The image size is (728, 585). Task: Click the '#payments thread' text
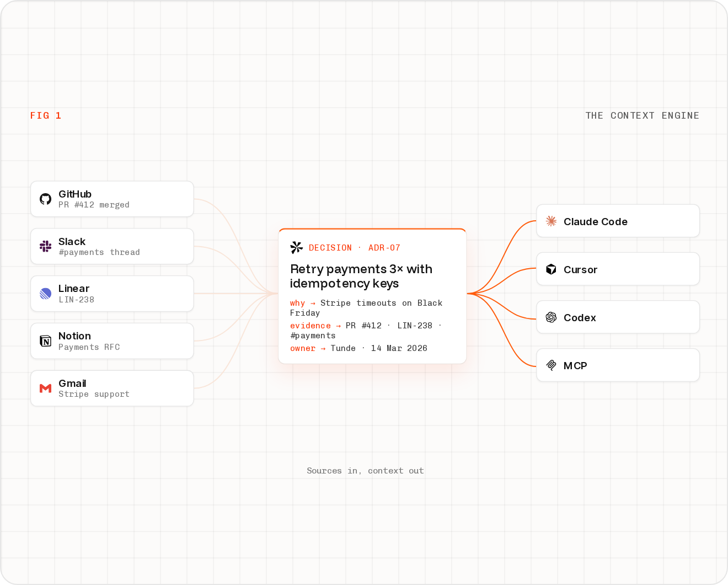point(99,252)
